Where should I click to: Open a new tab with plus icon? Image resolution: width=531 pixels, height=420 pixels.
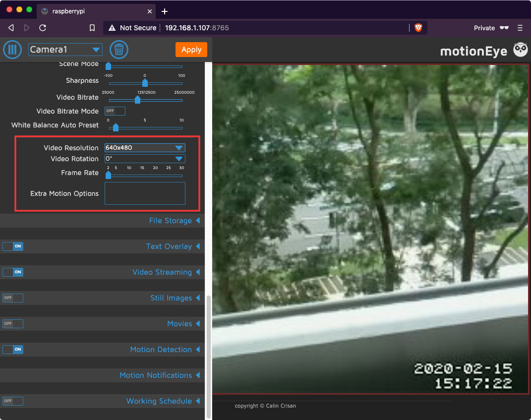(165, 11)
